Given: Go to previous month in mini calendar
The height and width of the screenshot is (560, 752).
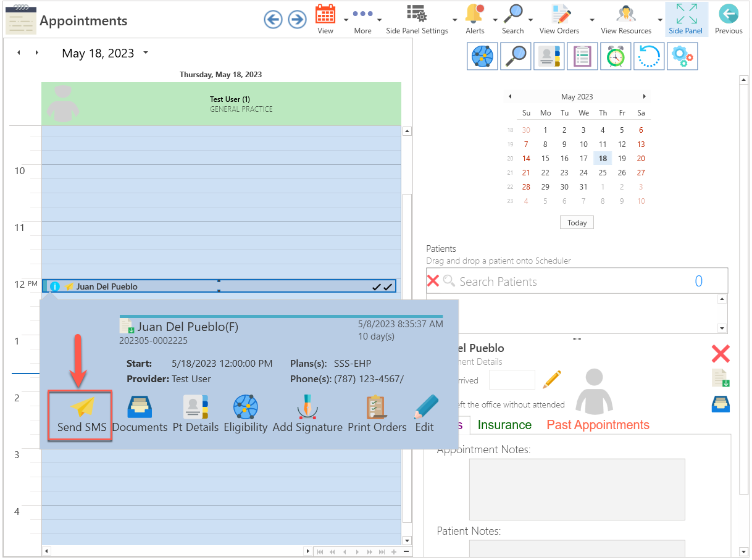Looking at the screenshot, I should tap(510, 97).
